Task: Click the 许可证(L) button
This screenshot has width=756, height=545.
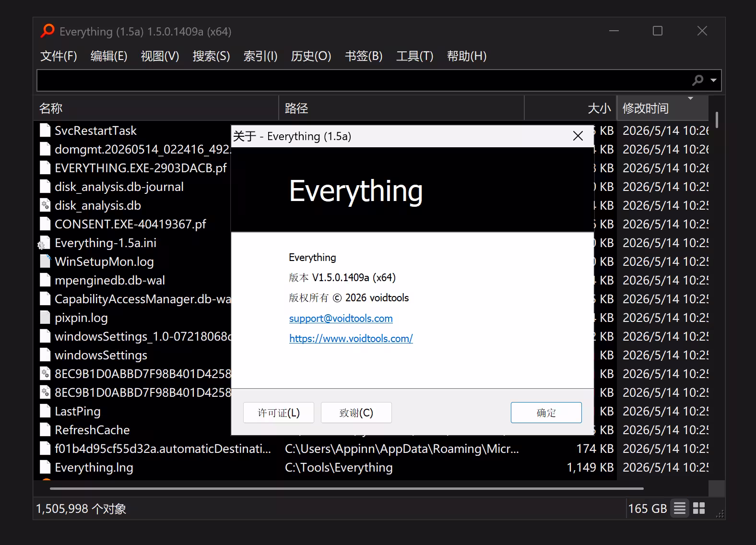Action: [x=279, y=413]
